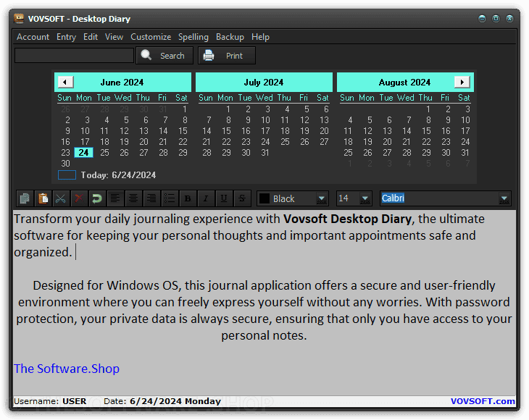Expand the Calibri font dropdown arrow
The width and height of the screenshot is (529, 420).
point(504,198)
